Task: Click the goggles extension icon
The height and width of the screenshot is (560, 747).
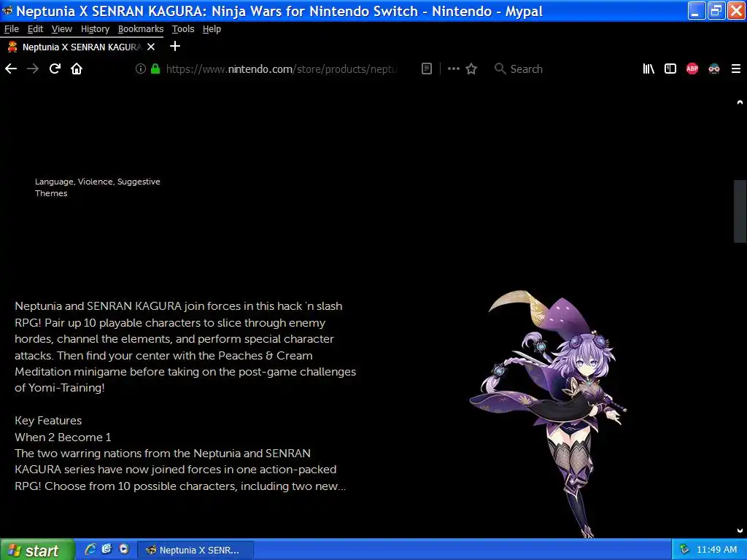Action: (x=714, y=69)
